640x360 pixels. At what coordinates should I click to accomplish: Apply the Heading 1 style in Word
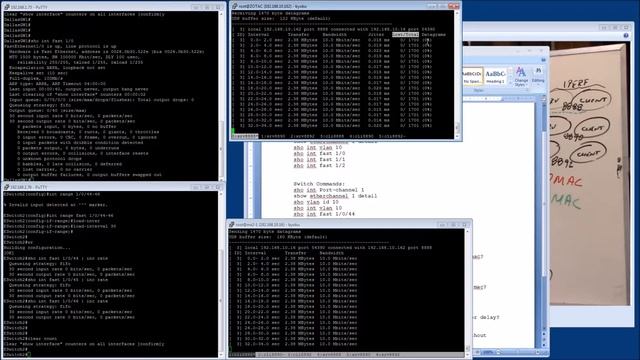495,76
